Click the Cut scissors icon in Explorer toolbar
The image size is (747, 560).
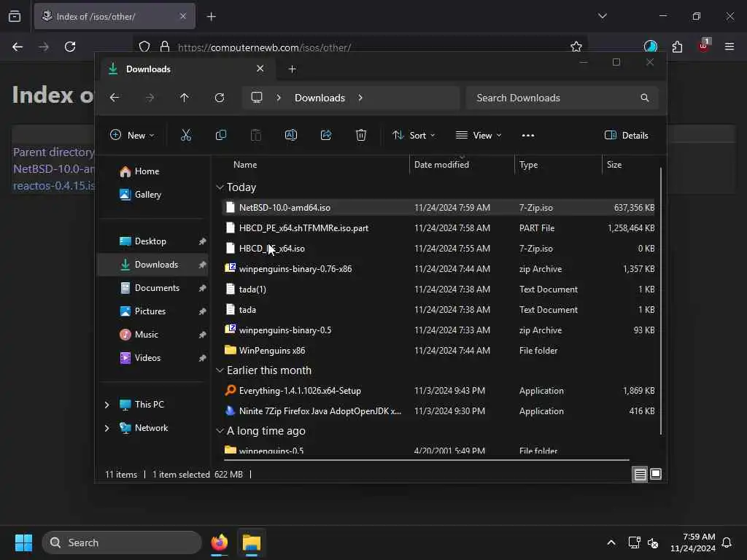point(186,135)
